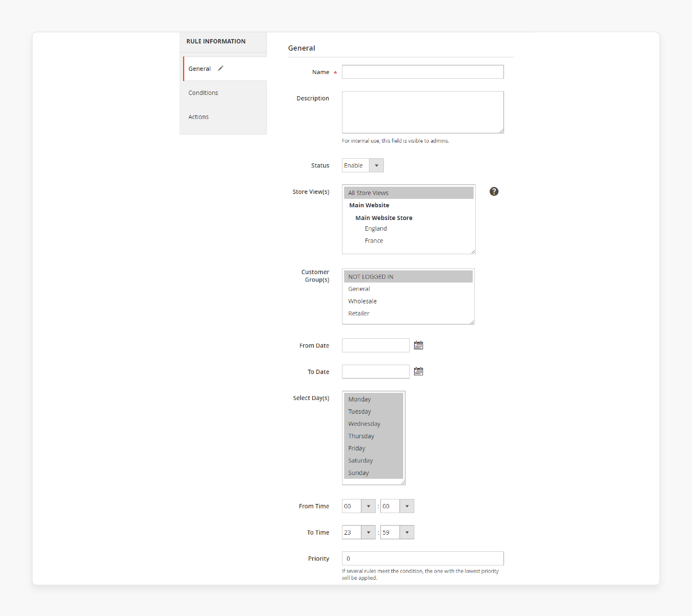Select Wholesale customer group

coord(408,301)
